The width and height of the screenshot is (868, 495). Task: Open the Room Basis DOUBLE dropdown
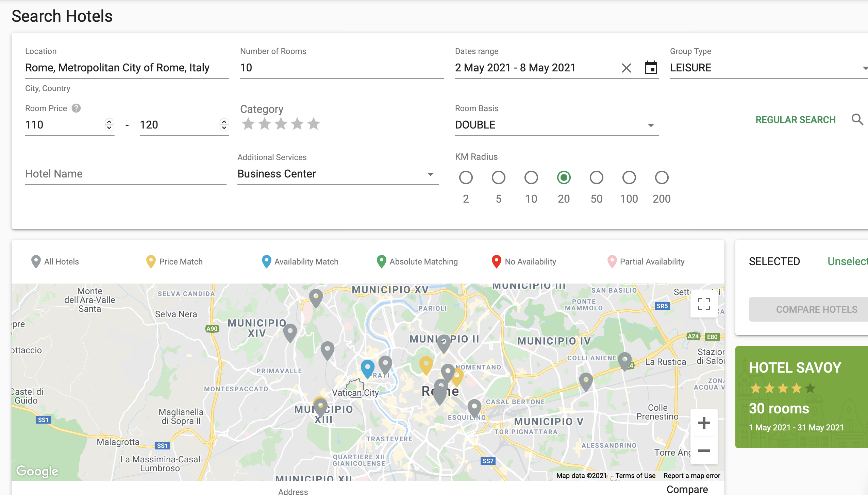(x=556, y=125)
